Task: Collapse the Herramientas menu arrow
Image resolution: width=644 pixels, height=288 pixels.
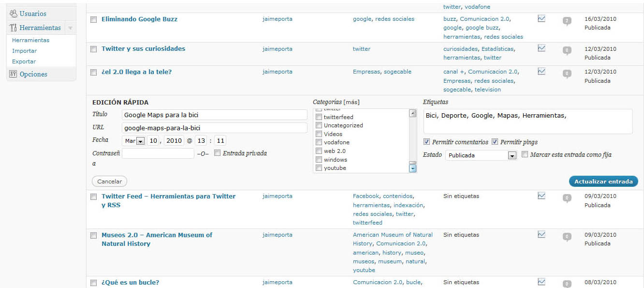Action: coord(70,28)
